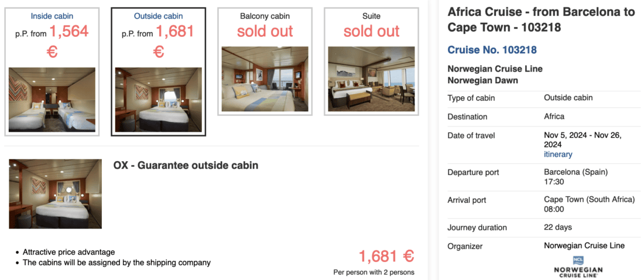Open the Balcony cabin room photo

tap(265, 79)
